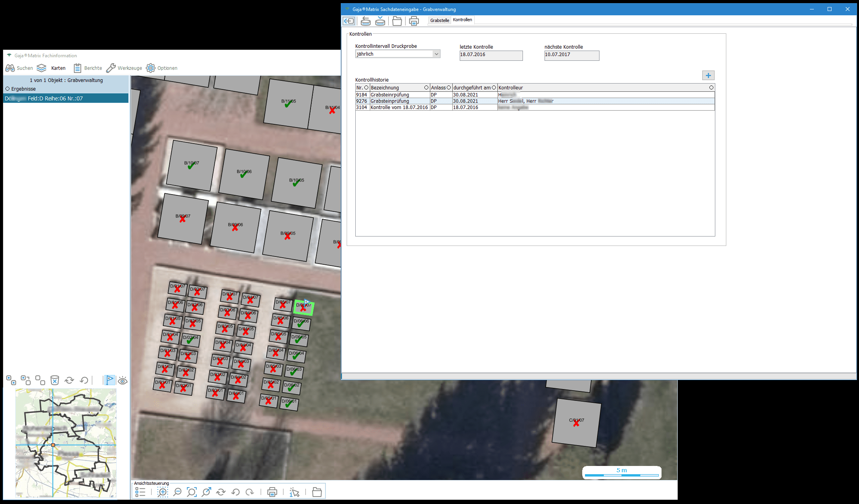Click the select-all objects icon
This screenshot has height=504, width=859.
(11, 380)
